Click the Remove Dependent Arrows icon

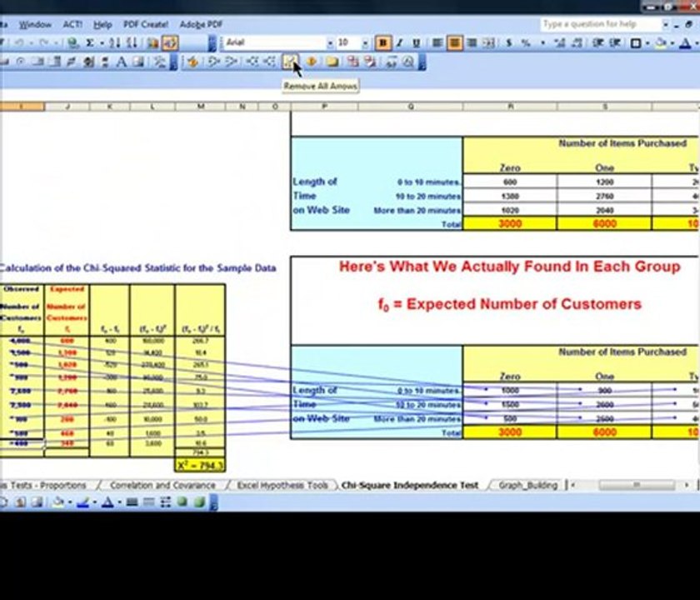pyautogui.click(x=269, y=62)
